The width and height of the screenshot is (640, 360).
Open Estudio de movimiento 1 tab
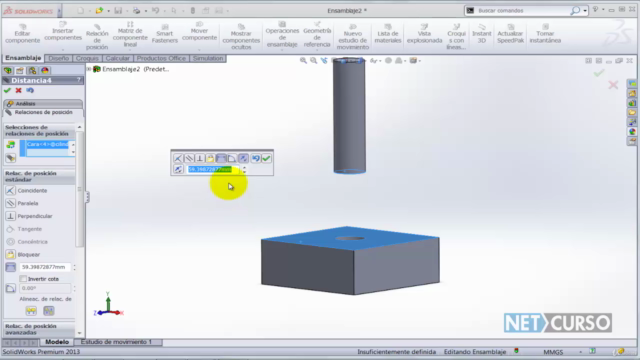tap(116, 342)
